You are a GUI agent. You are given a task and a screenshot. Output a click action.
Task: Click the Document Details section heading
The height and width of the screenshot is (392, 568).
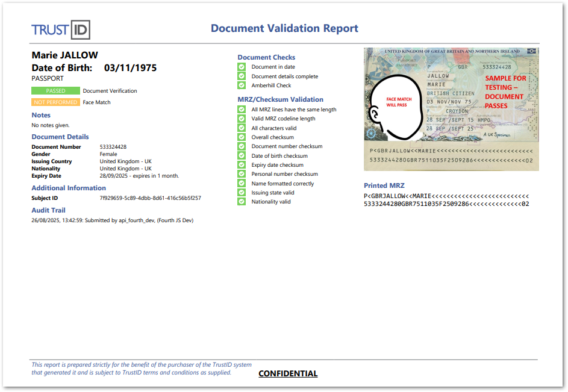pos(60,137)
